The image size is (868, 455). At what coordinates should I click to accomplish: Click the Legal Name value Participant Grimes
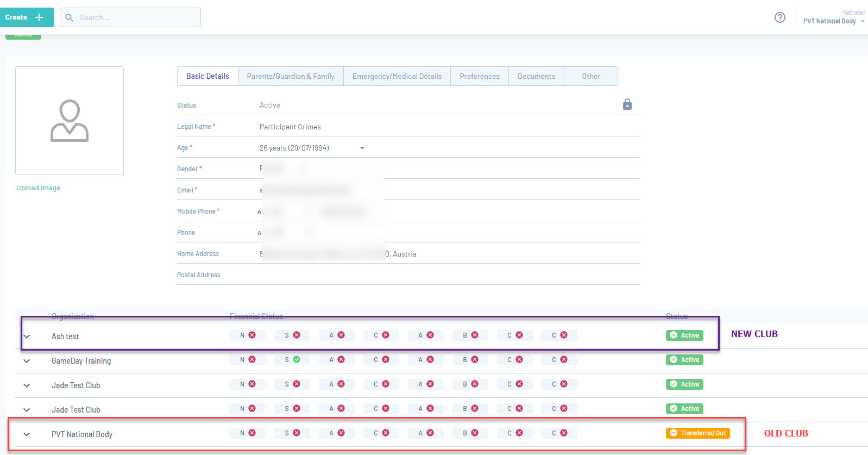[x=290, y=127]
